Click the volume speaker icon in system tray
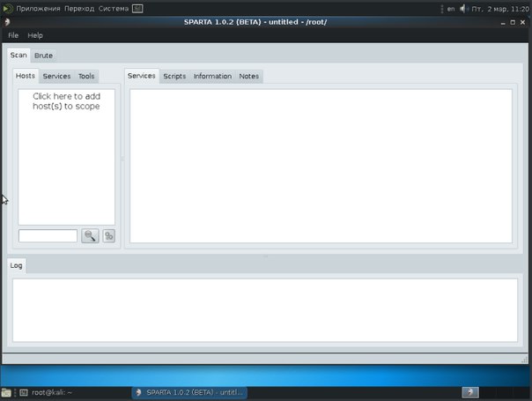 click(x=464, y=8)
